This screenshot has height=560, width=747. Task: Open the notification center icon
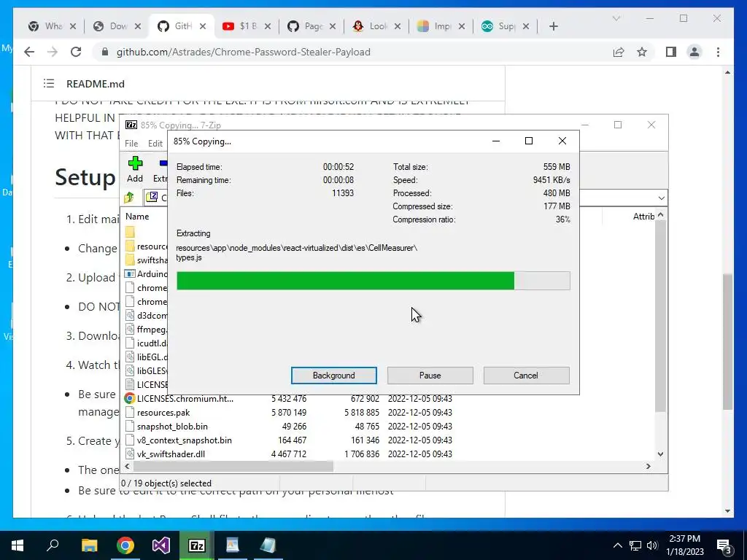[x=725, y=545]
